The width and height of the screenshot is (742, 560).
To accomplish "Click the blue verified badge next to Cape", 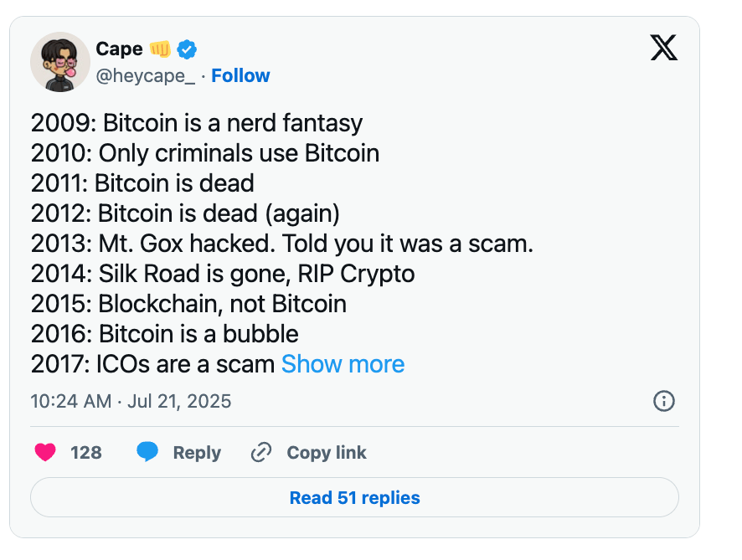I will [186, 49].
